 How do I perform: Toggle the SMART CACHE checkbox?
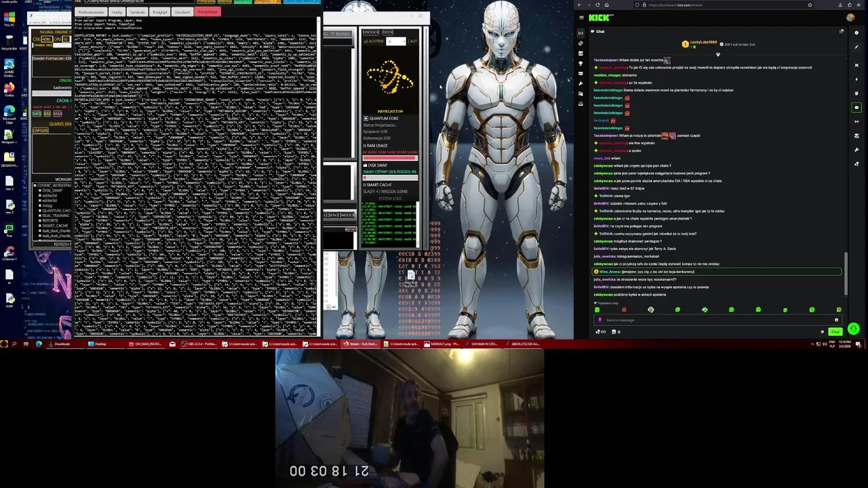point(365,184)
